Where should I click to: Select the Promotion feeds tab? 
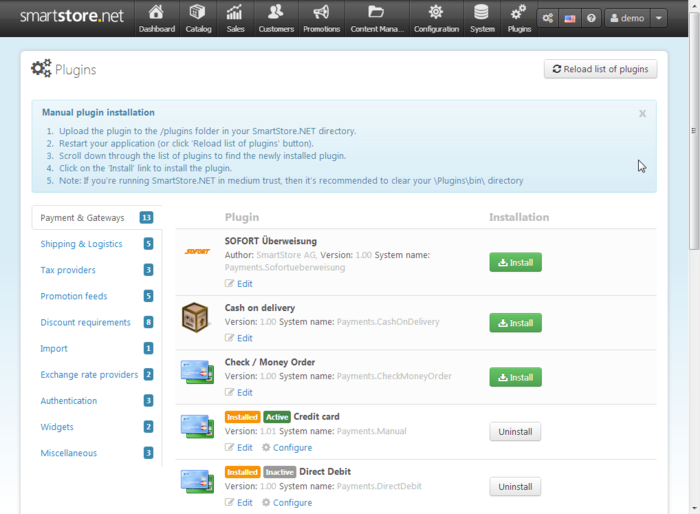(x=96, y=296)
